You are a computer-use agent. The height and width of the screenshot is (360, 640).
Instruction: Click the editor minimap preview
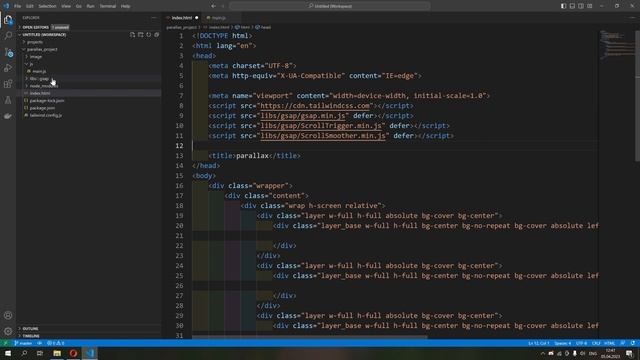616,45
